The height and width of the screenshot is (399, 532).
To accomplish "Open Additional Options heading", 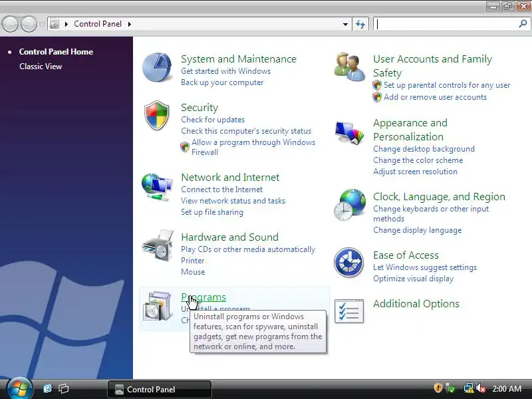I will [x=416, y=304].
